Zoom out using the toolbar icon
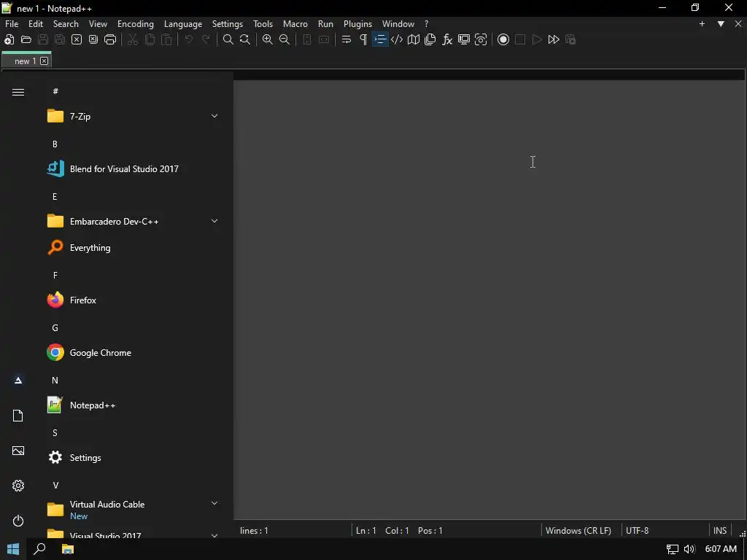The height and width of the screenshot is (560, 747). (285, 39)
